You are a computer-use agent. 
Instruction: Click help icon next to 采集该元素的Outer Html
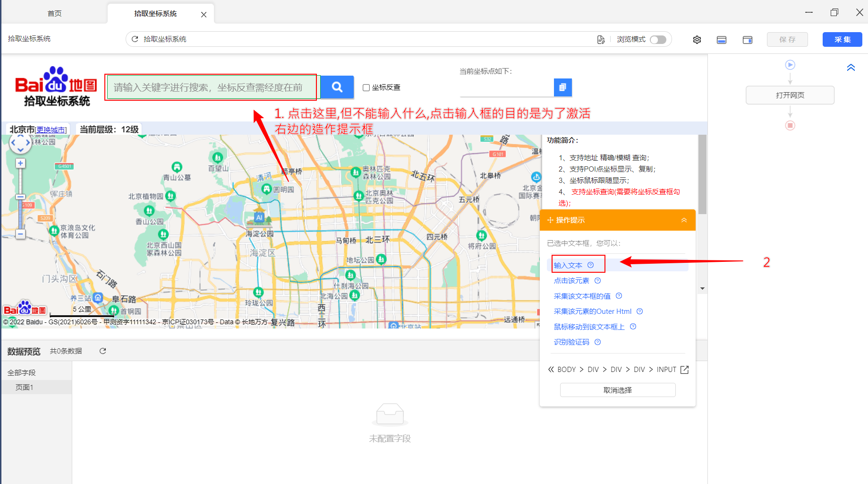(x=640, y=311)
